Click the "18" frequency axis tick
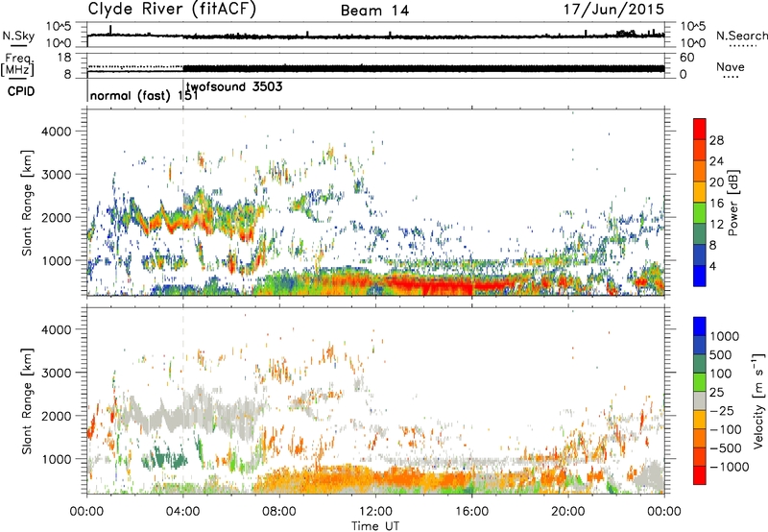 [64, 58]
